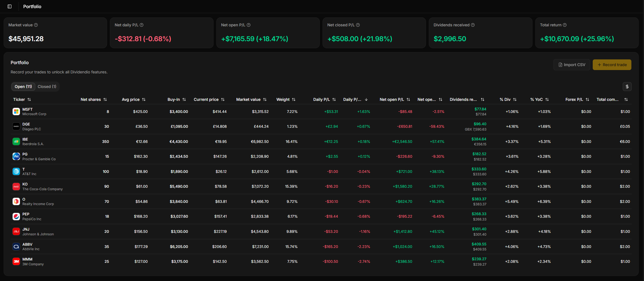Sort by Weight column

(x=286, y=99)
